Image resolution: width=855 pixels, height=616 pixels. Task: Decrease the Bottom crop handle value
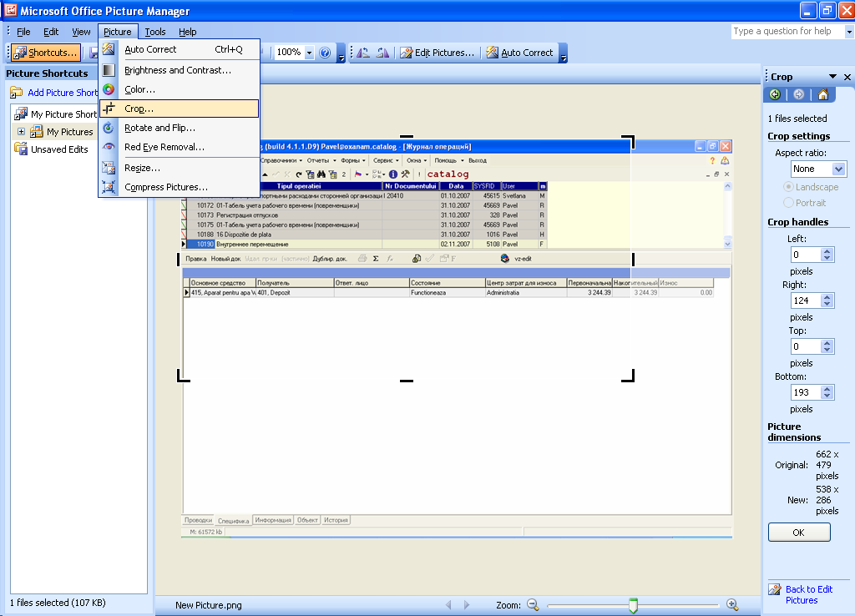click(827, 396)
